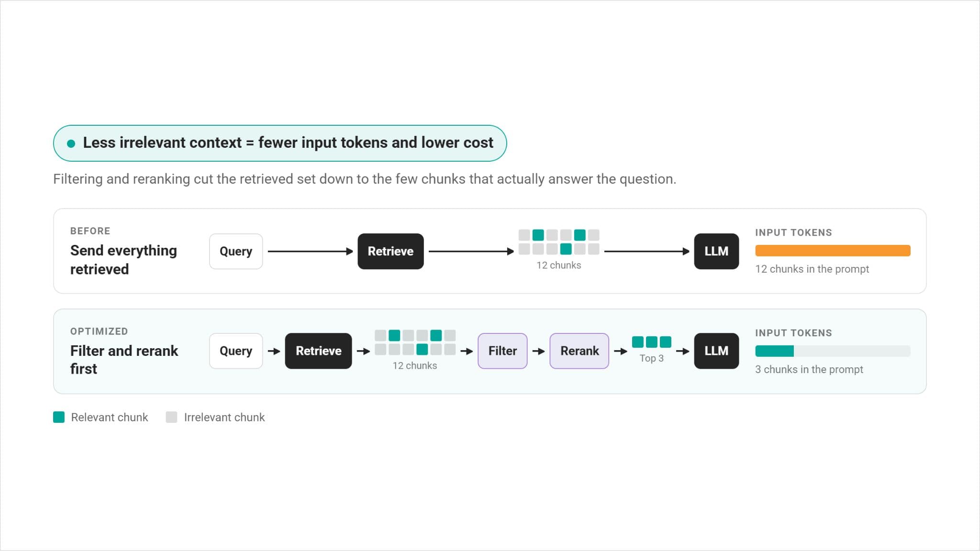Click the headline about less irrelevant context
This screenshot has width=980, height=551.
pos(288,143)
